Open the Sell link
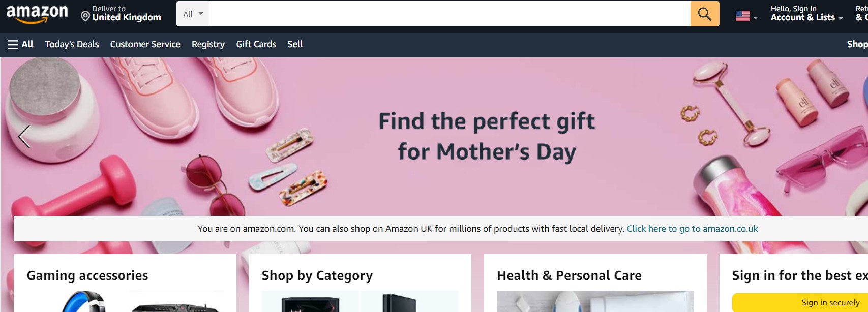 (x=295, y=44)
